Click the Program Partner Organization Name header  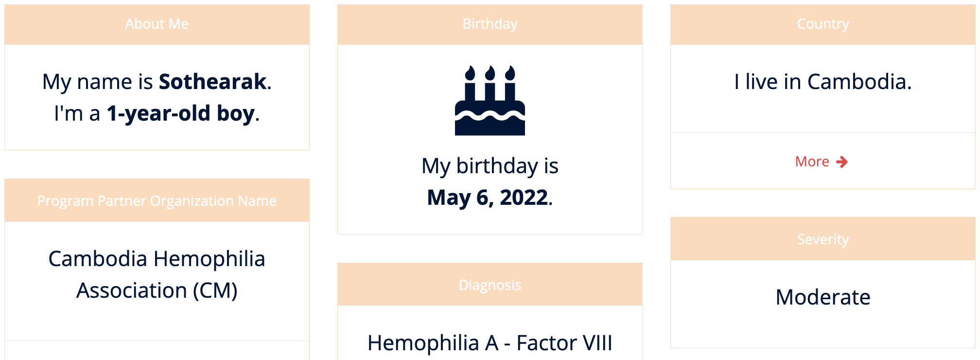point(157,201)
